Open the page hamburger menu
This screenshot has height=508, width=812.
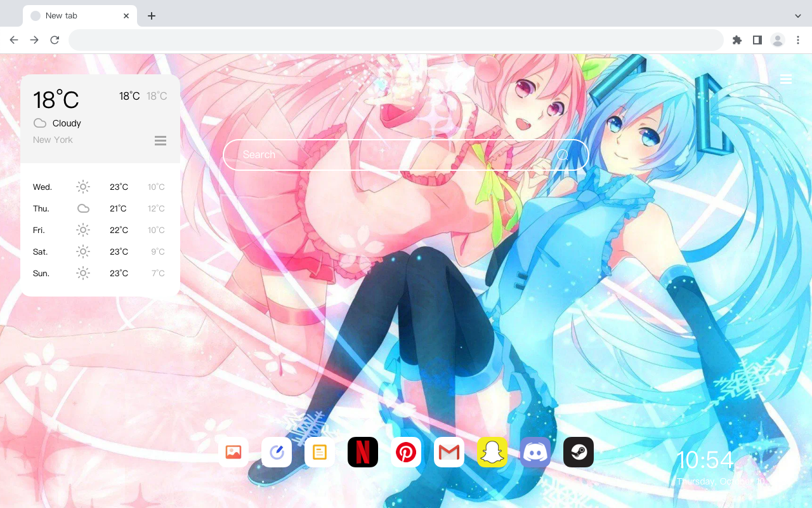click(786, 79)
